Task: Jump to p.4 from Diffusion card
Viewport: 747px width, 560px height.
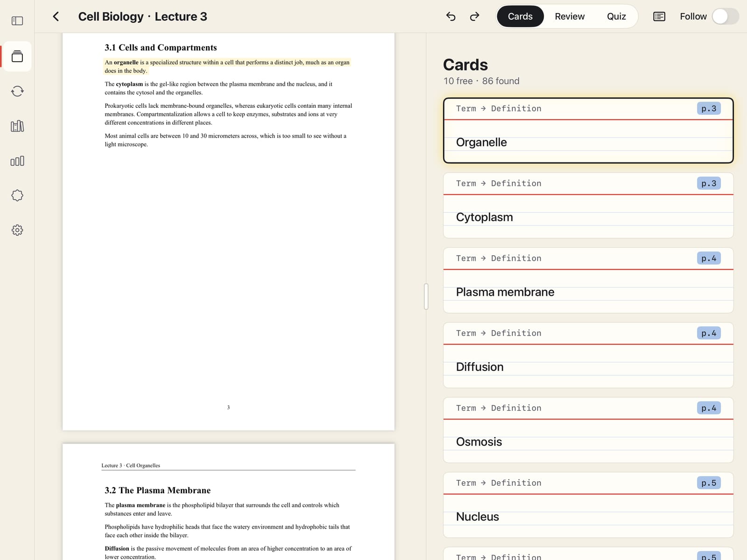Action: [x=709, y=333]
